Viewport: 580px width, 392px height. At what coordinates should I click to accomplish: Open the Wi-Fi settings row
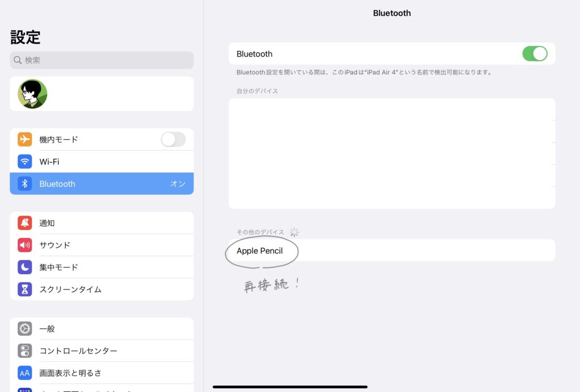[x=102, y=161]
